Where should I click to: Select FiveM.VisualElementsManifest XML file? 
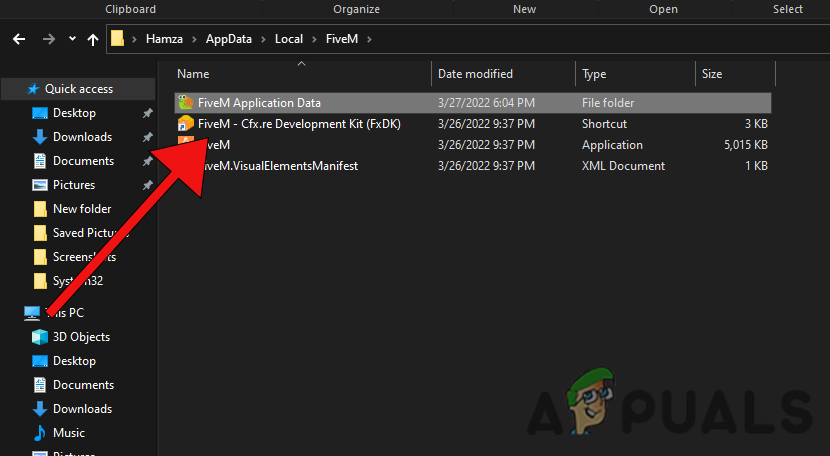[278, 166]
